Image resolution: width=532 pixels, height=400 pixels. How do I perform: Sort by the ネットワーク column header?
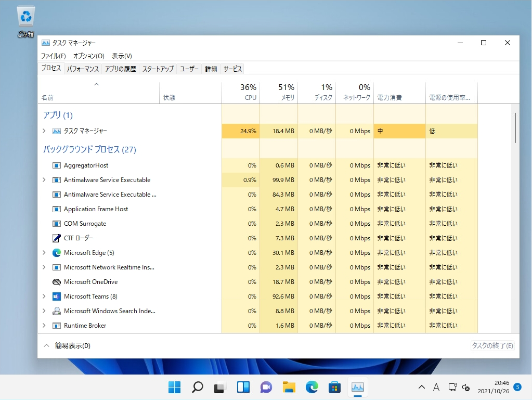(355, 93)
